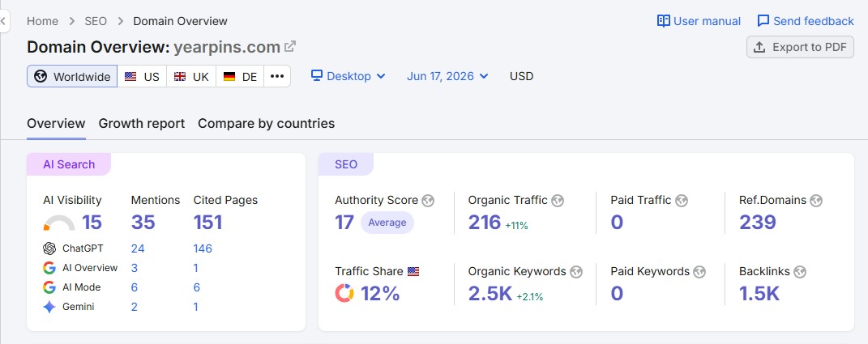The image size is (868, 344).
Task: Collapse the sidebar using left arrow
Action: pyautogui.click(x=3, y=22)
